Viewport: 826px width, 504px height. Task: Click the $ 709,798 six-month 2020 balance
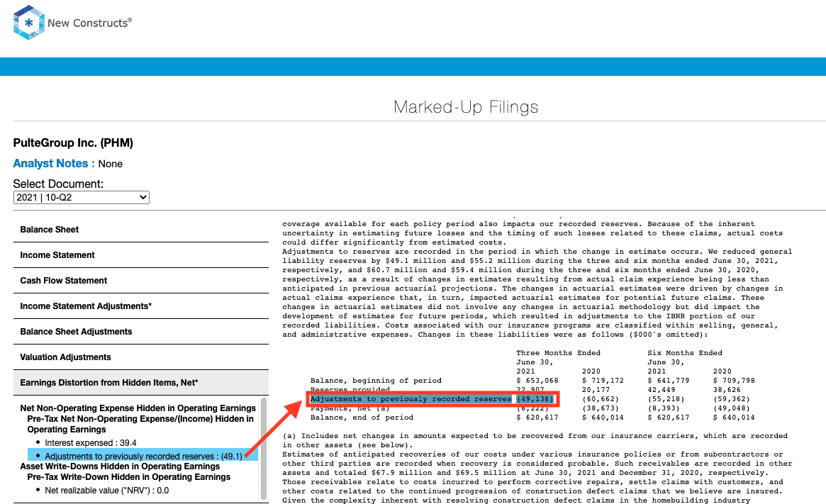click(735, 381)
